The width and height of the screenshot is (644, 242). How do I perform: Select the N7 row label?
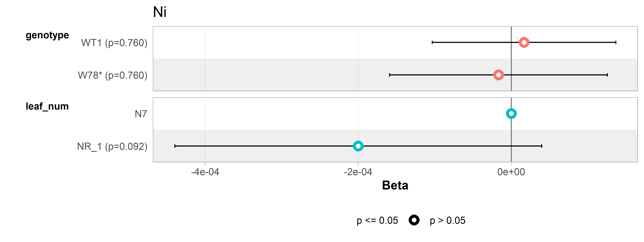141,114
